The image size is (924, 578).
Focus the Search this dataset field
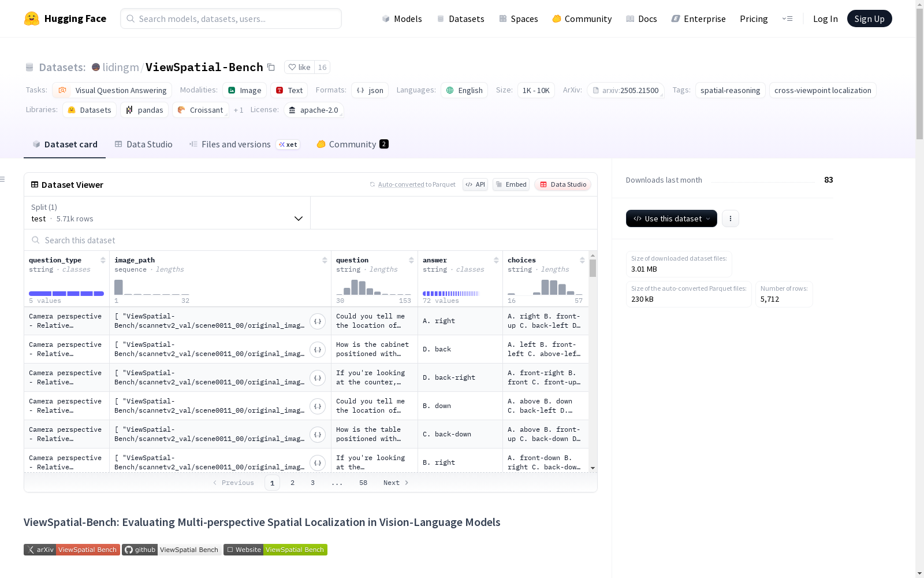pyautogui.click(x=311, y=240)
